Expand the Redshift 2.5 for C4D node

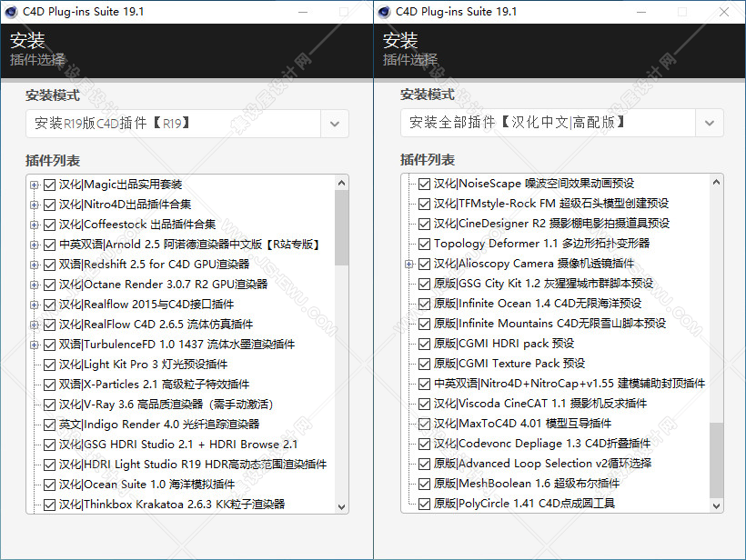tap(35, 265)
